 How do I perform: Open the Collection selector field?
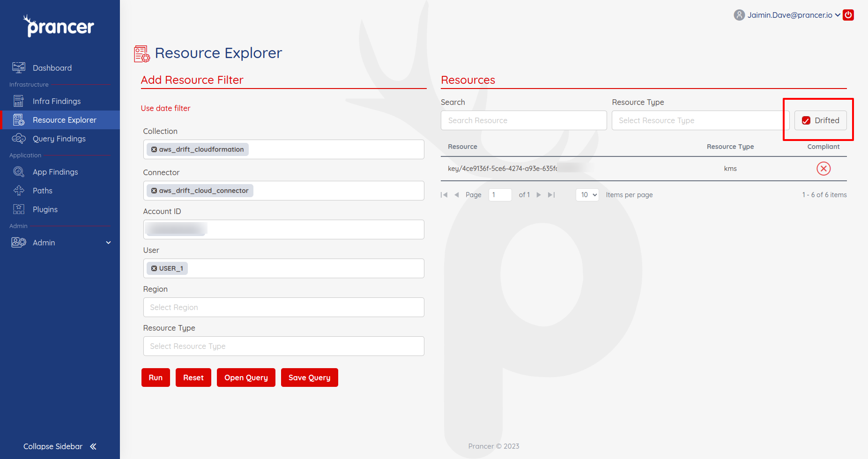pos(284,149)
